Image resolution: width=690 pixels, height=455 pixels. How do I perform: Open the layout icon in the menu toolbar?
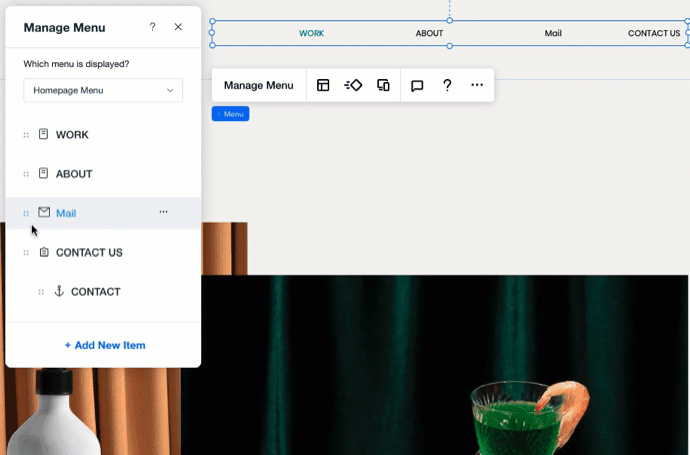point(323,86)
